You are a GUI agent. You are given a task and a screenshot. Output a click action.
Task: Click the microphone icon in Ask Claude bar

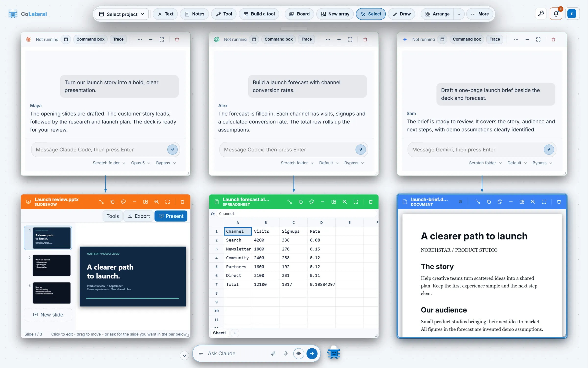tap(286, 353)
